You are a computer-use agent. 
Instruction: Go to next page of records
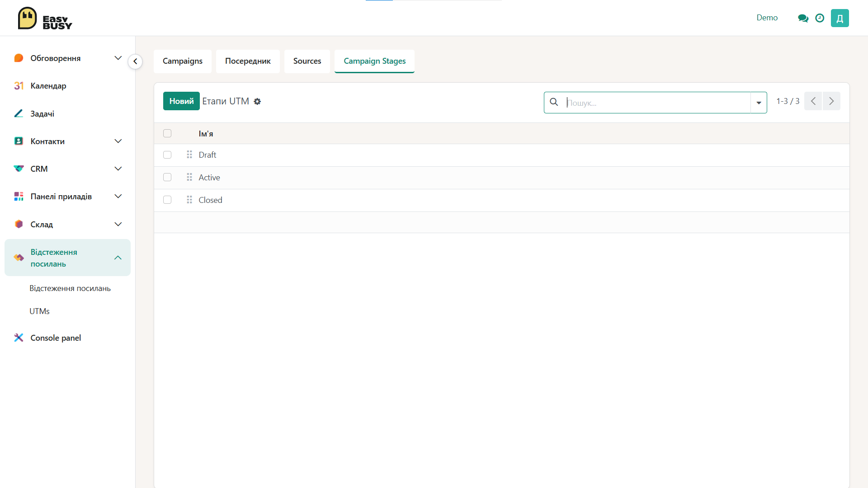tap(831, 101)
